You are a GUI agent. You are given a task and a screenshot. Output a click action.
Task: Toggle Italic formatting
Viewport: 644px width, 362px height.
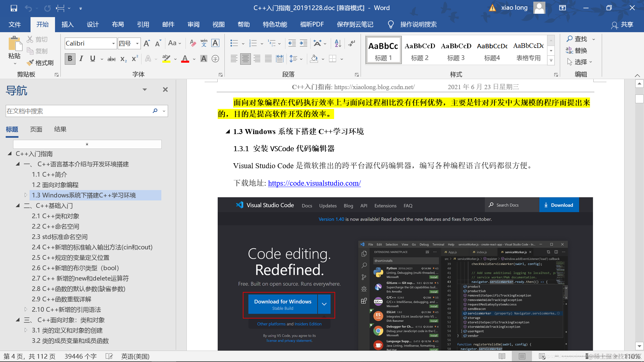pyautogui.click(x=81, y=59)
